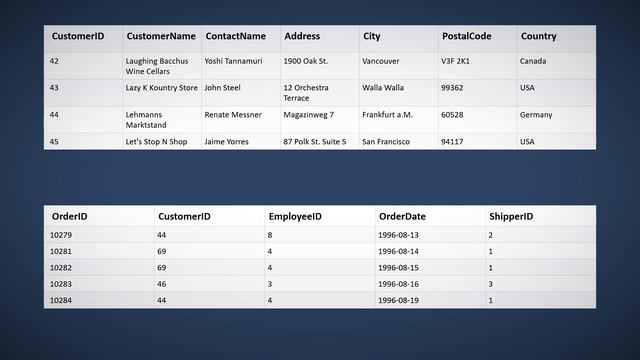Select Lazy K Kountry Store cell
Image resolution: width=640 pixels, height=360 pixels.
(x=161, y=88)
